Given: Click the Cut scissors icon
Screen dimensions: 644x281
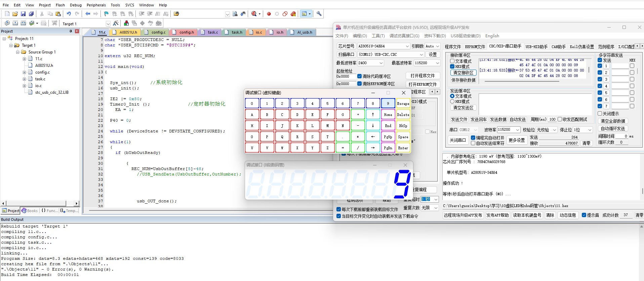Looking at the screenshot, I should point(42,14).
